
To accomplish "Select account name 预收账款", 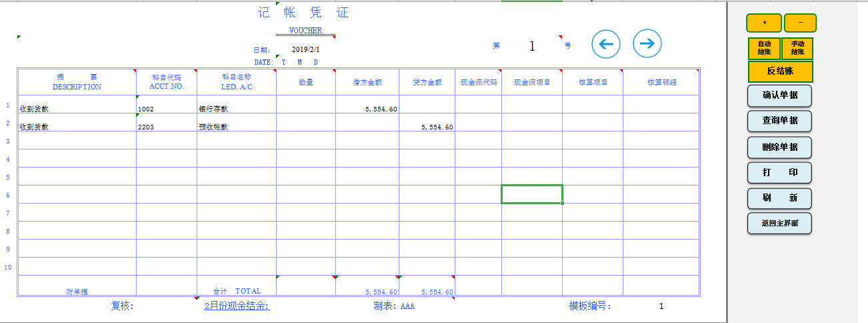I will 236,123.
